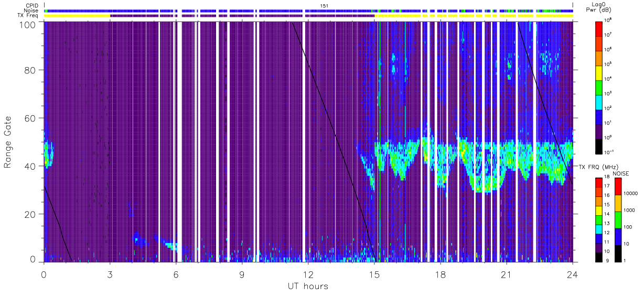Click x-axis tick label 18 under the plot
The height and width of the screenshot is (297, 644).
pyautogui.click(x=440, y=274)
